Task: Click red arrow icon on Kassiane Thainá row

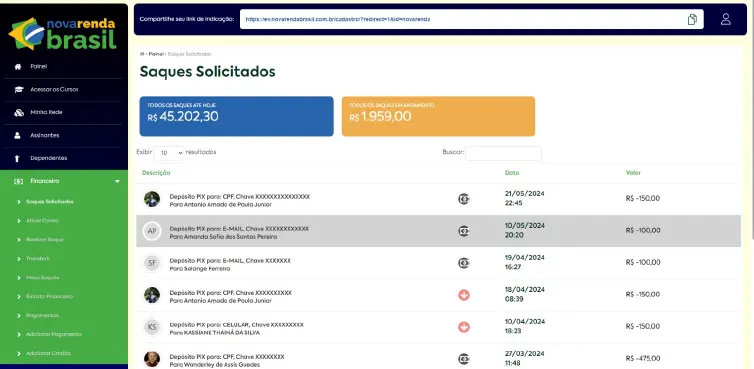Action: coord(464,327)
